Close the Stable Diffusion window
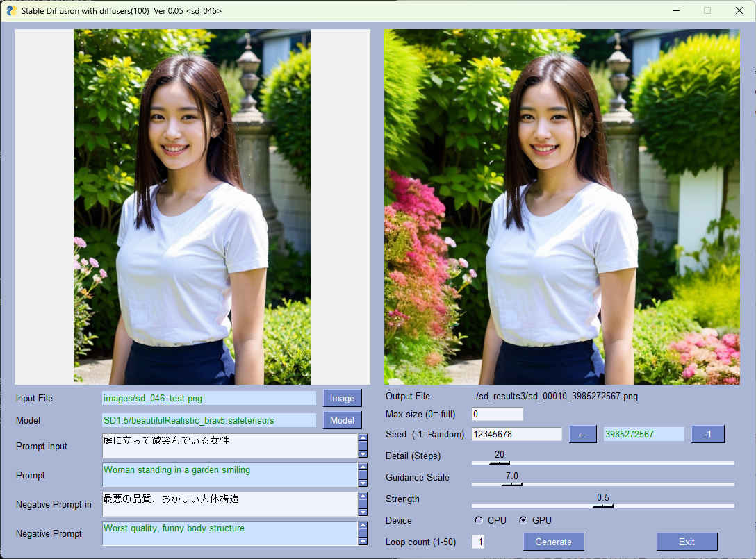The height and width of the screenshot is (559, 756). point(739,10)
